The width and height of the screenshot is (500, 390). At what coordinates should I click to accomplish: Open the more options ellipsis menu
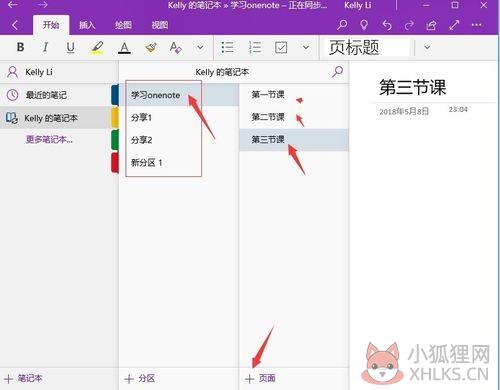pyautogui.click(x=477, y=25)
